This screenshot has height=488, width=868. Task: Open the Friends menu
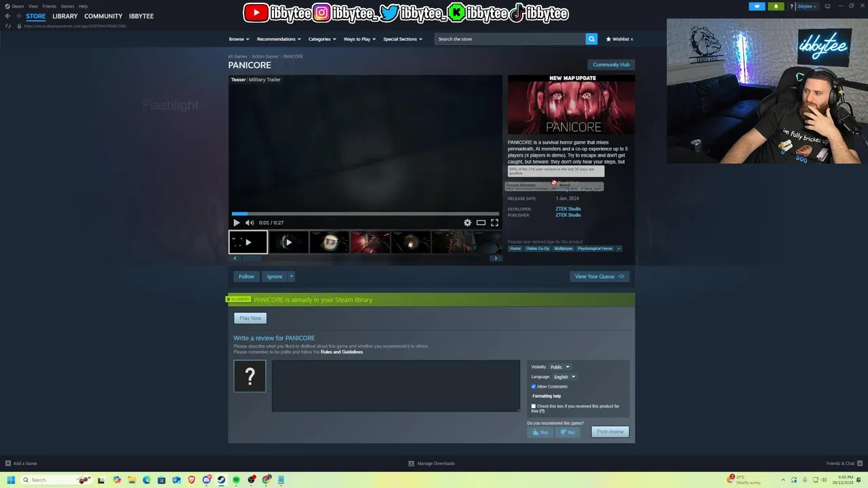50,6
